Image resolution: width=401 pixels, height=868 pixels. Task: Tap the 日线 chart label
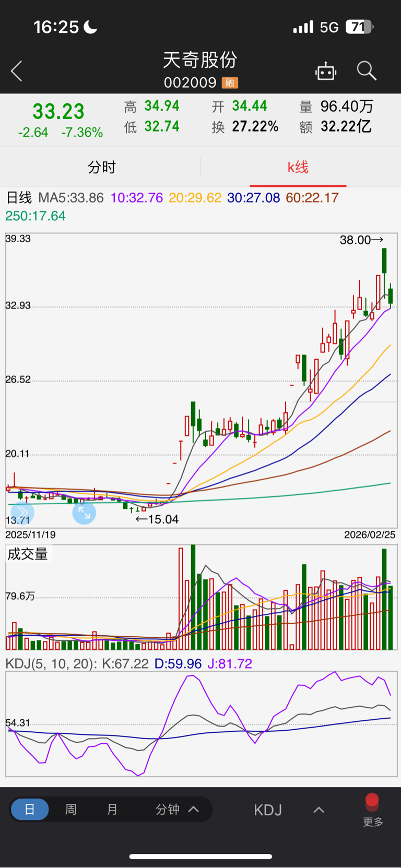(x=19, y=198)
